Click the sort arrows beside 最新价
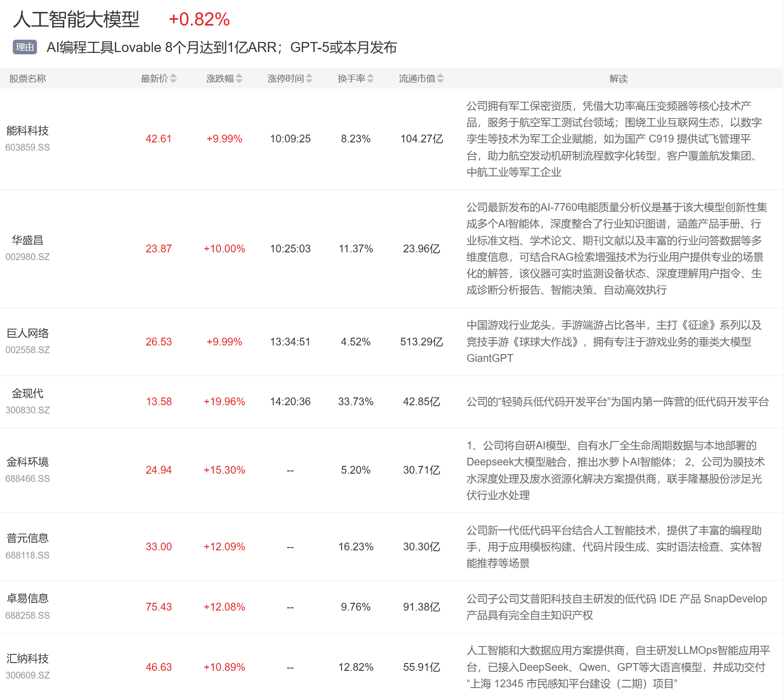This screenshot has width=784, height=700. (173, 78)
